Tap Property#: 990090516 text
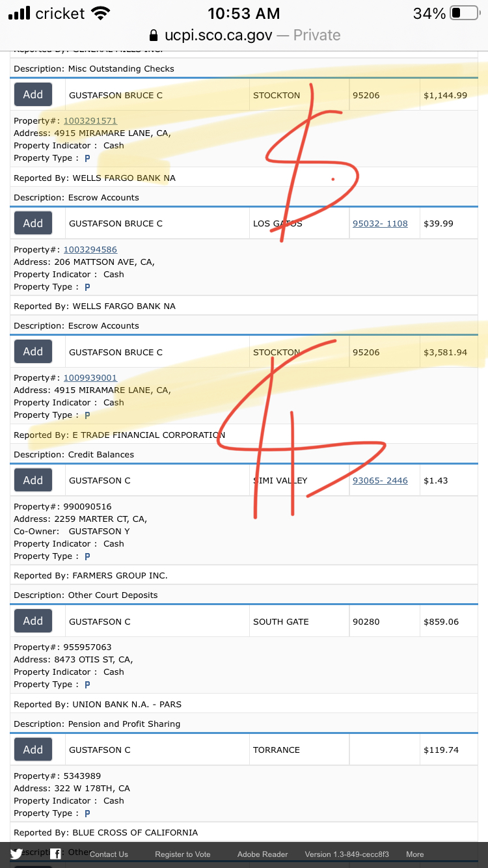488x868 pixels. [x=62, y=507]
